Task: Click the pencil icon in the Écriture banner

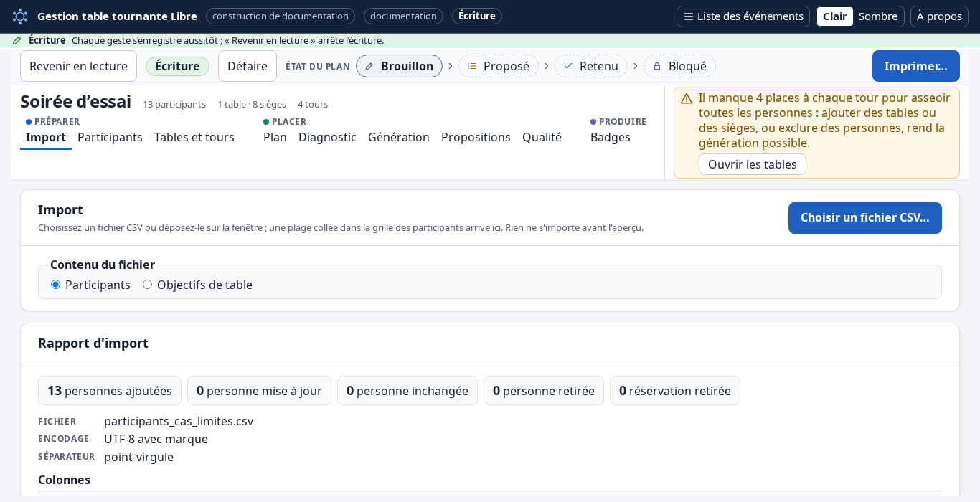Action: coord(17,40)
